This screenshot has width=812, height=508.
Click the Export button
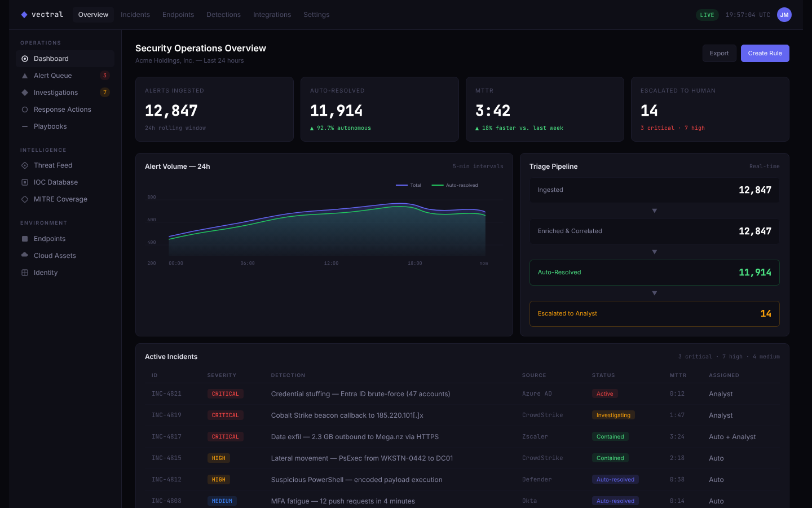pos(720,53)
